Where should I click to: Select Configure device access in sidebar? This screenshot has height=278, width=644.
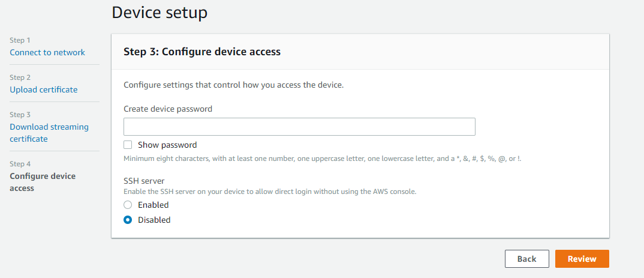pos(43,182)
